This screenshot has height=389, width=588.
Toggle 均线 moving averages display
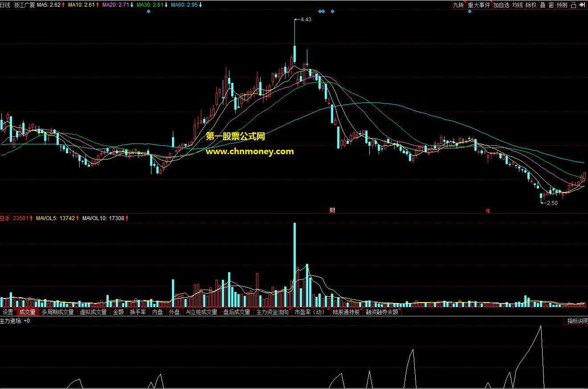pyautogui.click(x=517, y=5)
